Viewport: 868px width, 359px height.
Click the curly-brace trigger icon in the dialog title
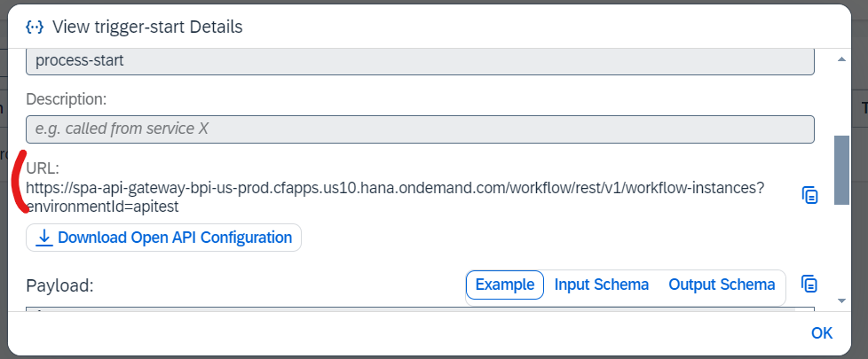click(35, 27)
